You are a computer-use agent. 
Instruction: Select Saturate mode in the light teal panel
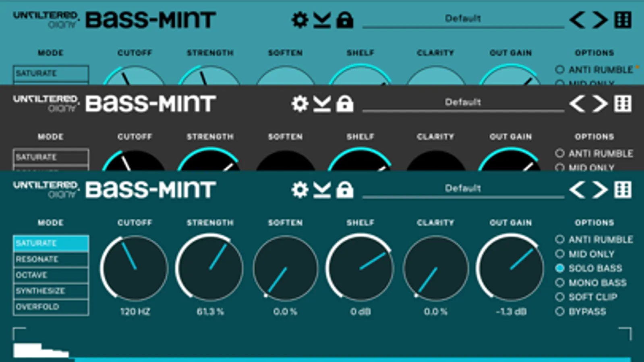pos(51,73)
